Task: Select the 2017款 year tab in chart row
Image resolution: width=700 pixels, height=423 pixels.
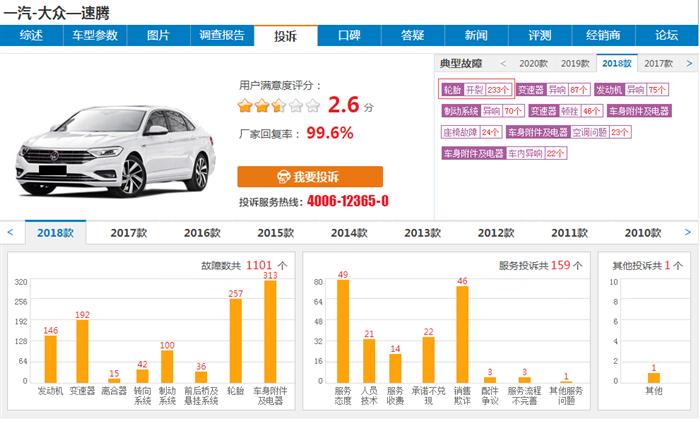Action: 129,232
